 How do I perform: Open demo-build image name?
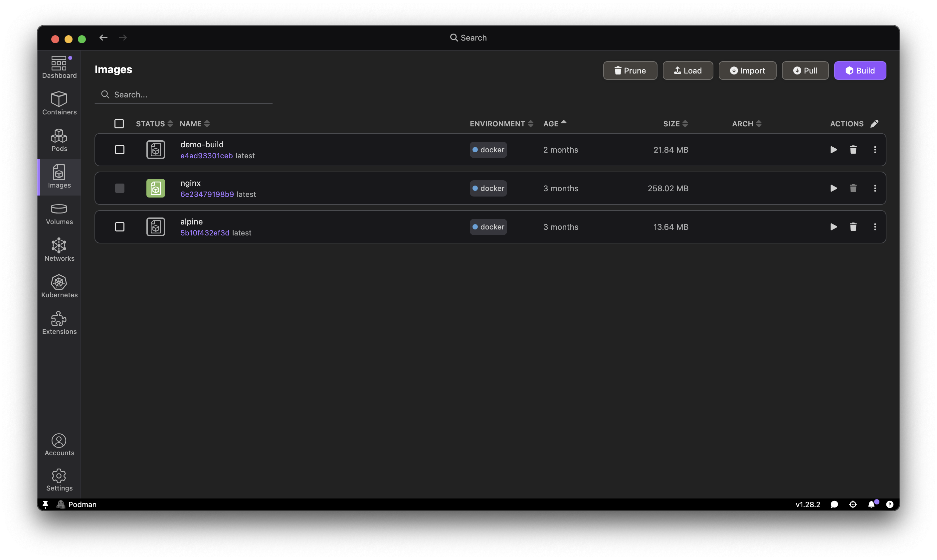coord(202,144)
